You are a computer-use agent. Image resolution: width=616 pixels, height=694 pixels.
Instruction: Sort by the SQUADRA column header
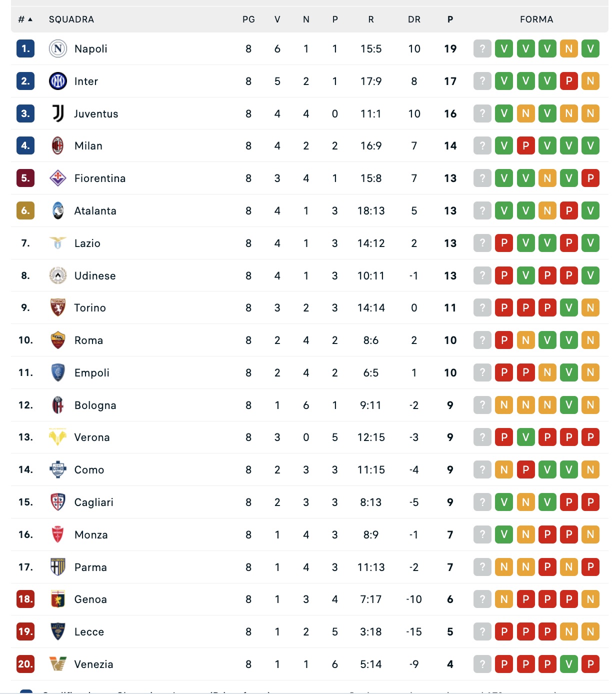pyautogui.click(x=71, y=19)
